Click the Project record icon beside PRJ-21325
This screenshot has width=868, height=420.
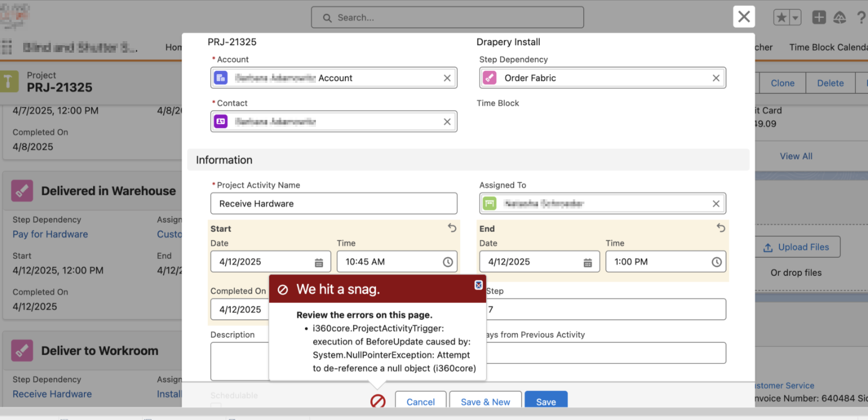(9, 81)
